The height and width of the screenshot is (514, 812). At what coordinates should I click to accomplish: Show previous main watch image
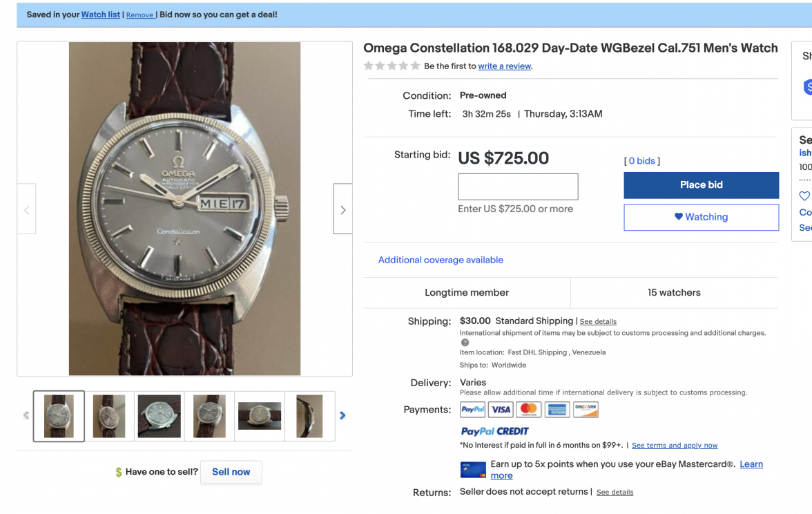tap(27, 209)
